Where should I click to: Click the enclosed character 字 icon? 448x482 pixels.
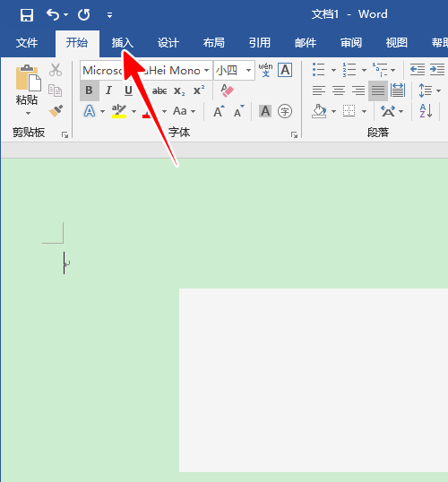[285, 111]
